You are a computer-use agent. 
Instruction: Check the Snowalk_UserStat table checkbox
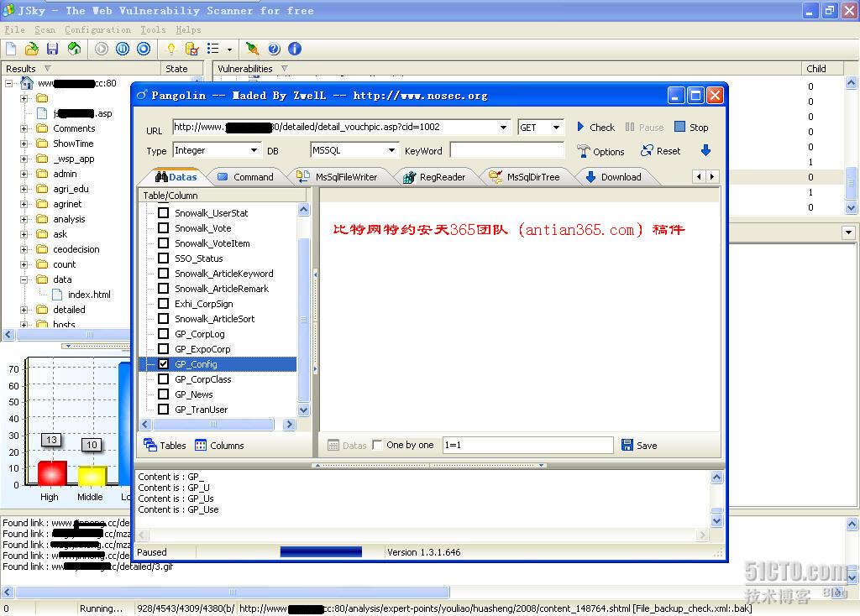pyautogui.click(x=163, y=212)
